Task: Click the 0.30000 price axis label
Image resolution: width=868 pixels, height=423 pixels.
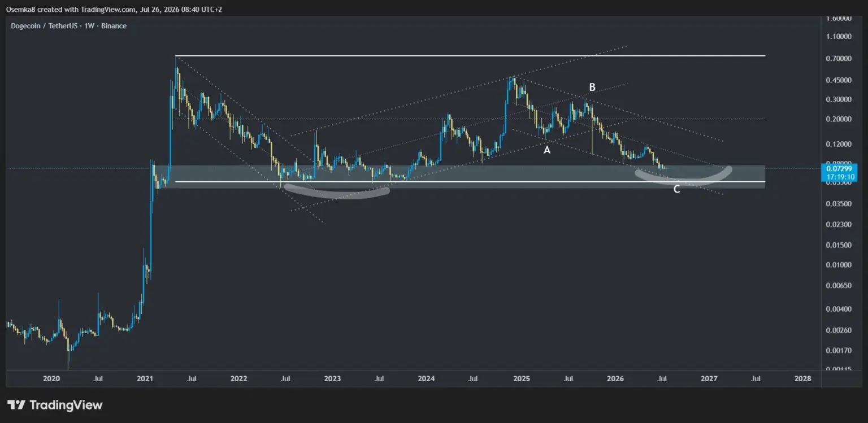Action: [838, 99]
